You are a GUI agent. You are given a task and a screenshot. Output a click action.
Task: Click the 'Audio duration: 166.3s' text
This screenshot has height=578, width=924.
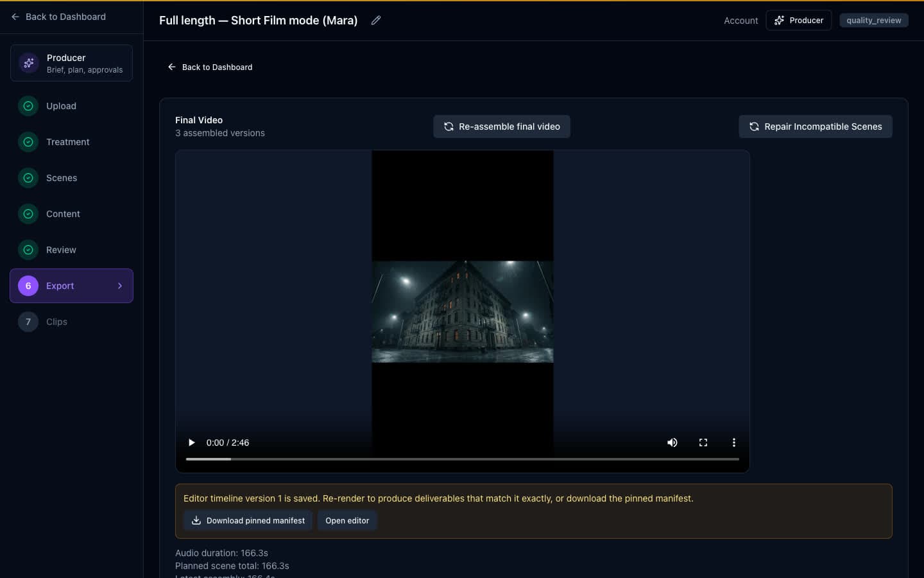[221, 553]
